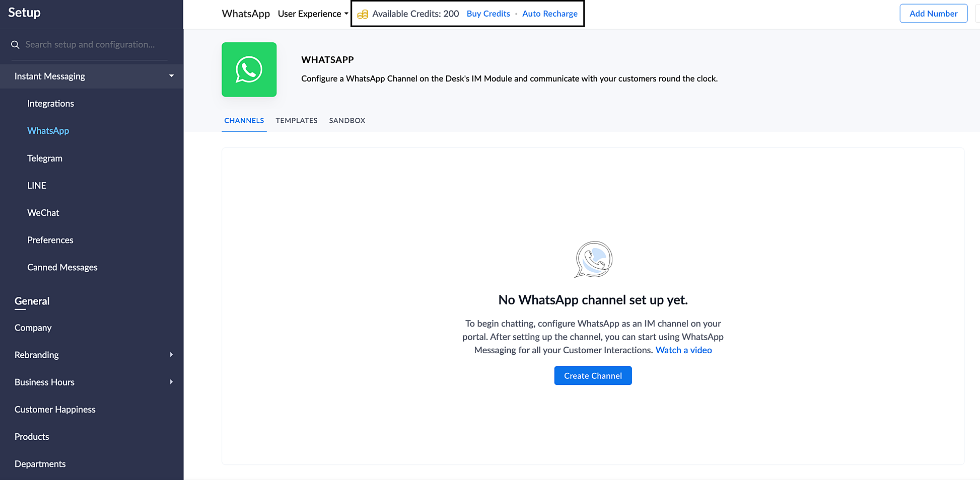Open Telegram settings in sidebar
The height and width of the screenshot is (480, 980).
click(x=45, y=158)
